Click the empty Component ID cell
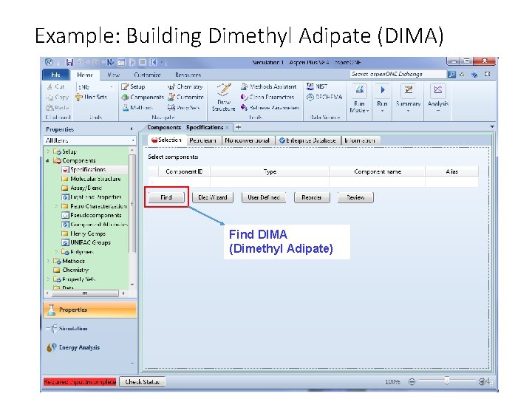The image size is (532, 399). 184,183
